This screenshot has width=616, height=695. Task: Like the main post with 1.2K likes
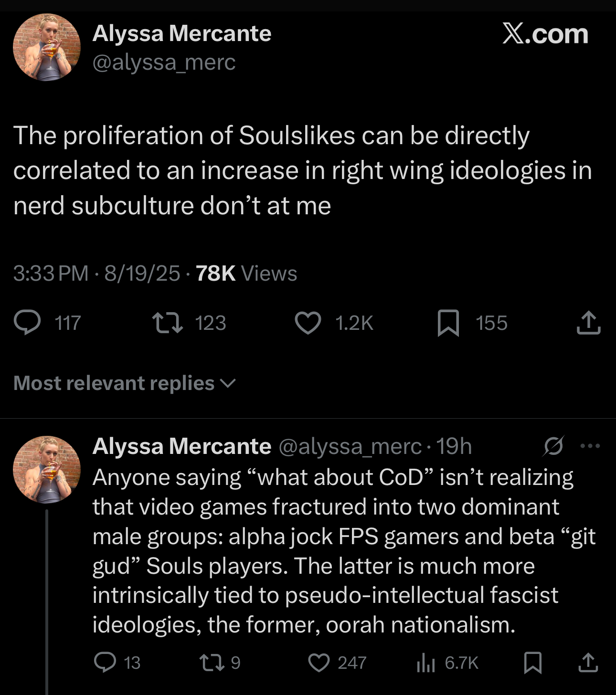[308, 323]
